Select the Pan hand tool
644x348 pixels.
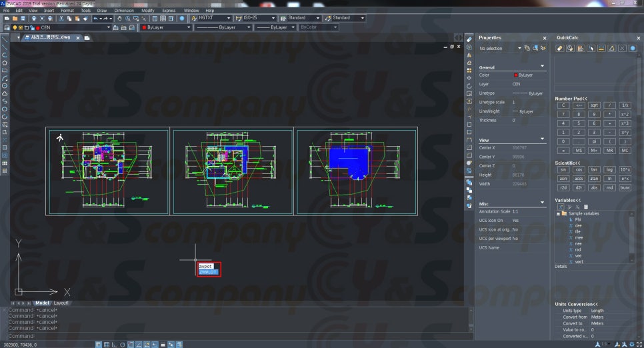(119, 19)
